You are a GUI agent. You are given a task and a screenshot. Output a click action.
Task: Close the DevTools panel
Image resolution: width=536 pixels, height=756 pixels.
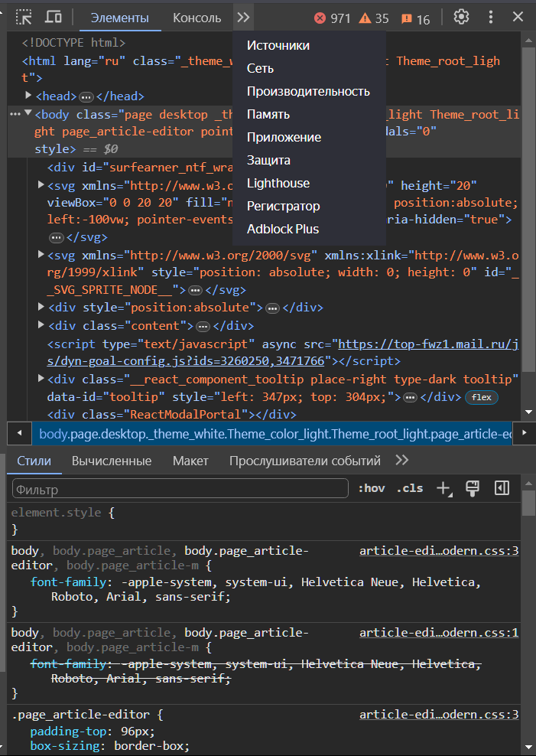(x=518, y=18)
